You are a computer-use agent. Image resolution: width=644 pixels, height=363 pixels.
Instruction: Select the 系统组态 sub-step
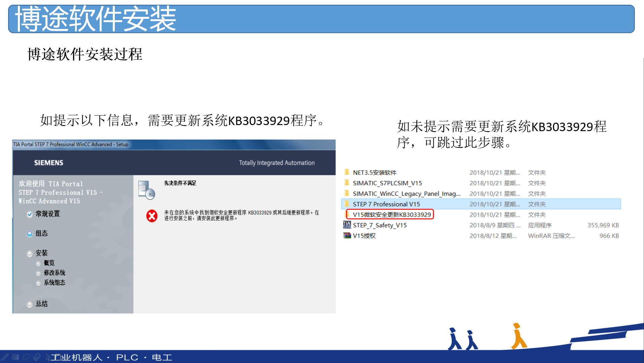point(54,282)
